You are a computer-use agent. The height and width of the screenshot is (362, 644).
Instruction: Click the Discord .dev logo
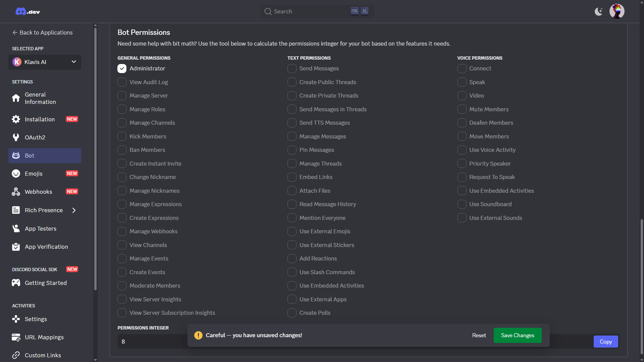[28, 12]
